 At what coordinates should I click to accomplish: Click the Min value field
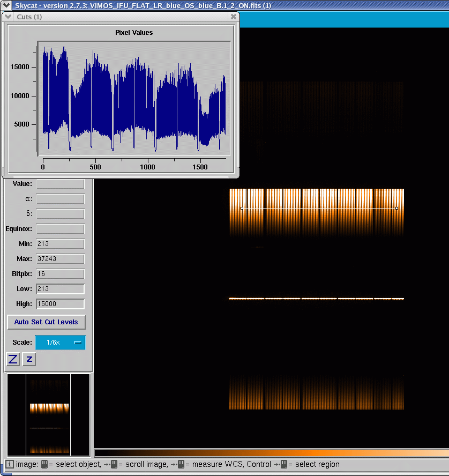pos(60,244)
